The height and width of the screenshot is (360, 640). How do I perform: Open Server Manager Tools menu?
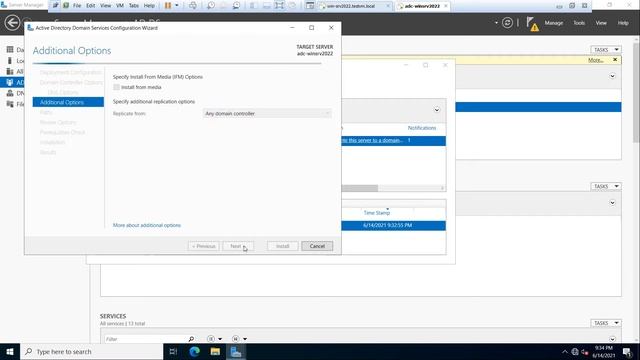point(579,23)
